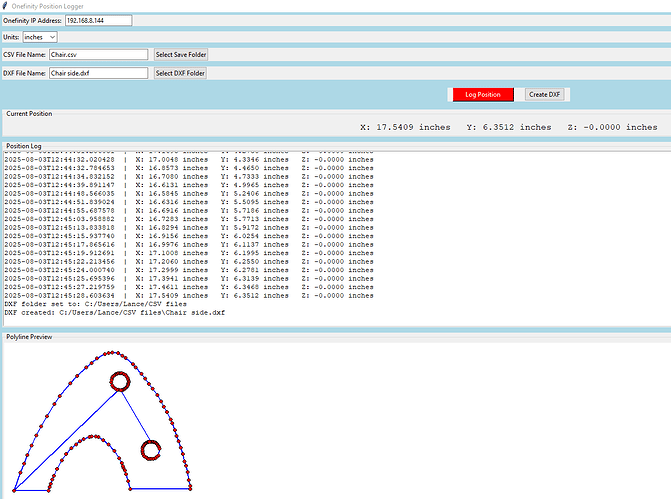Click Select DXF Folder button
The height and width of the screenshot is (499, 671).
[x=180, y=73]
